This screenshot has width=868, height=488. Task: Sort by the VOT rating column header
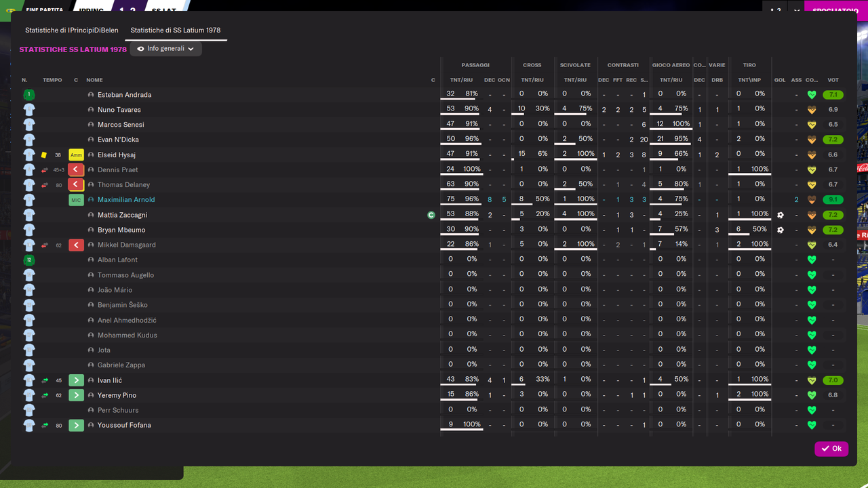pos(833,80)
